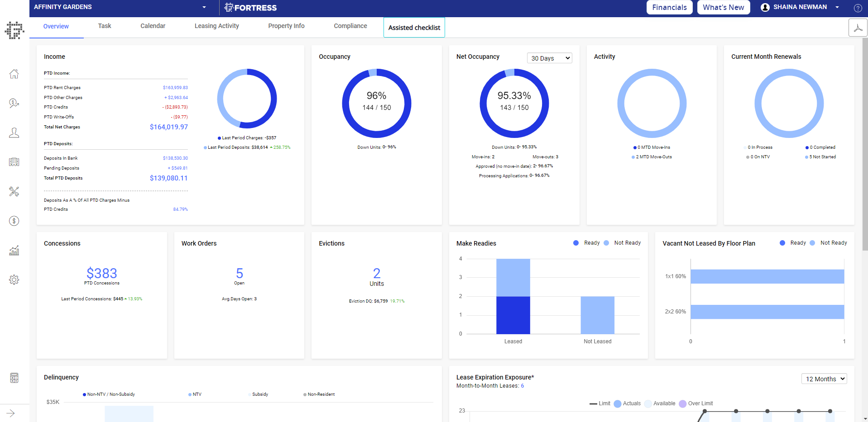Click the Month-to-Month Leases count 6 link
The image size is (868, 422).
(523, 386)
